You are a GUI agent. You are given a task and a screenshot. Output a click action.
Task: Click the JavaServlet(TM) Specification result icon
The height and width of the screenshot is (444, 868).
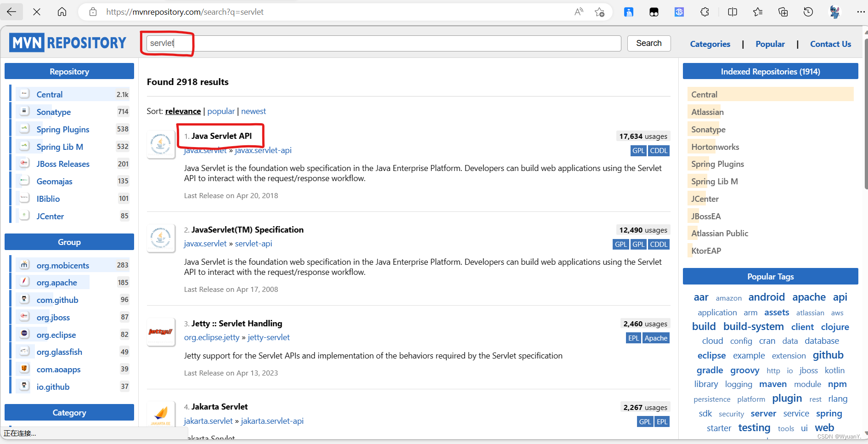161,238
